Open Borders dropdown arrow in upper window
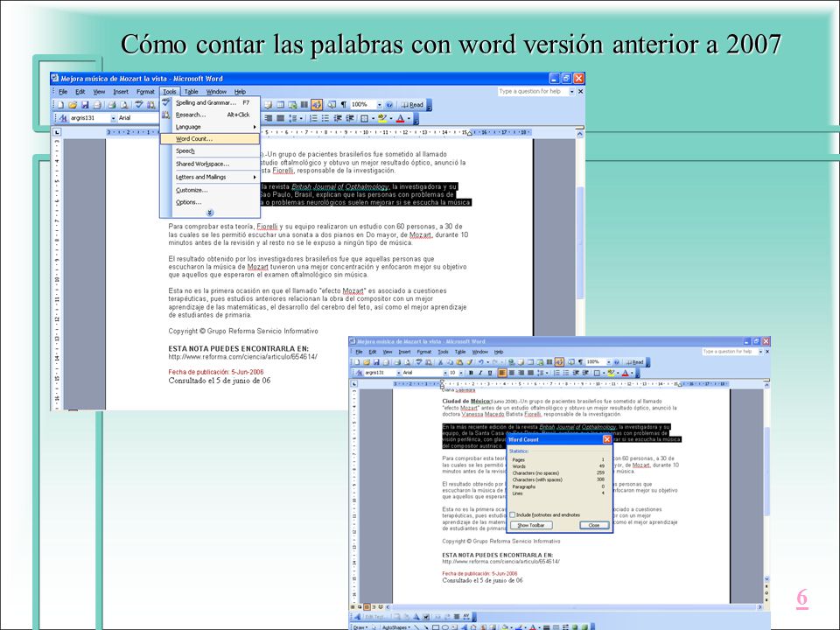This screenshot has height=630, width=840. pyautogui.click(x=374, y=118)
